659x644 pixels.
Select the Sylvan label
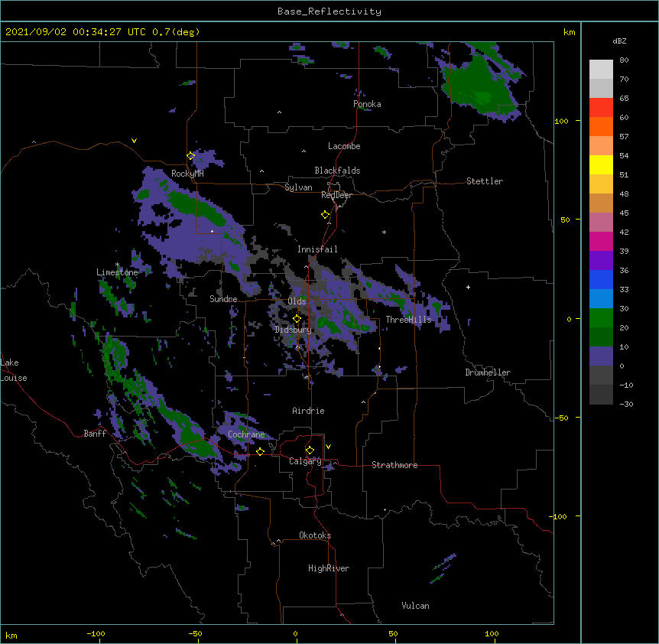(x=298, y=187)
